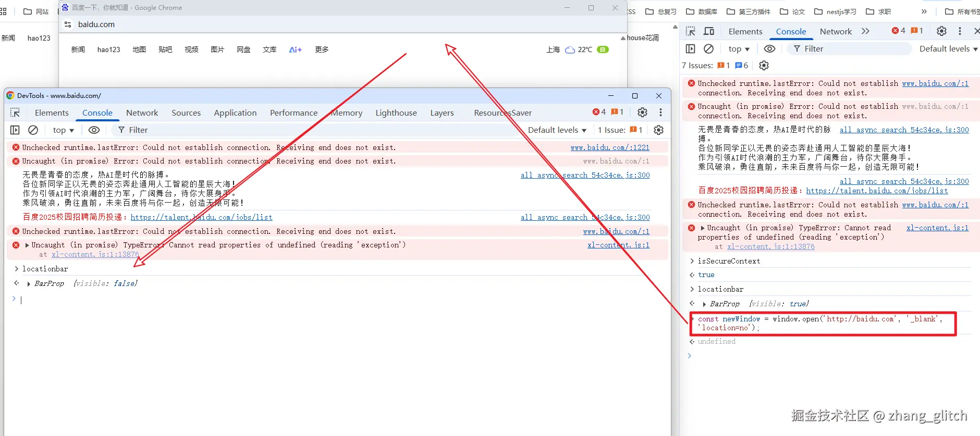This screenshot has height=436, width=980.
Task: Open xl-content.js:1:13876 link in DevTools window
Action: coord(95,254)
